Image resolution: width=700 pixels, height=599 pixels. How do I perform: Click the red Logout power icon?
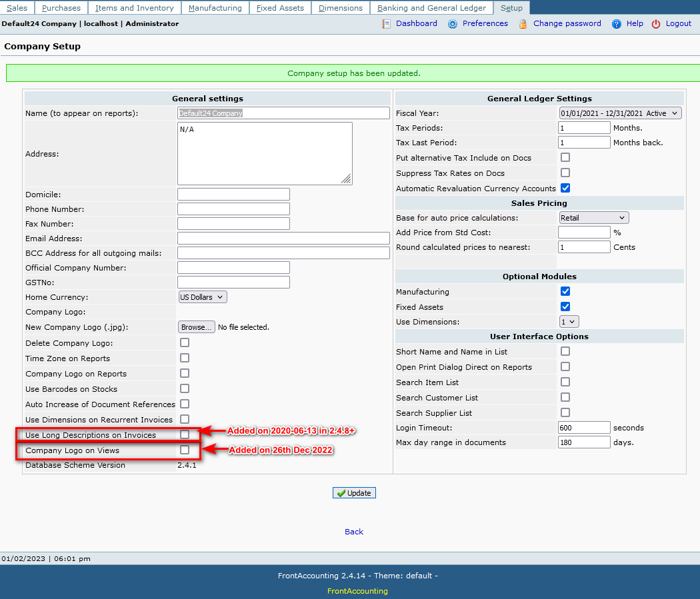coord(655,24)
